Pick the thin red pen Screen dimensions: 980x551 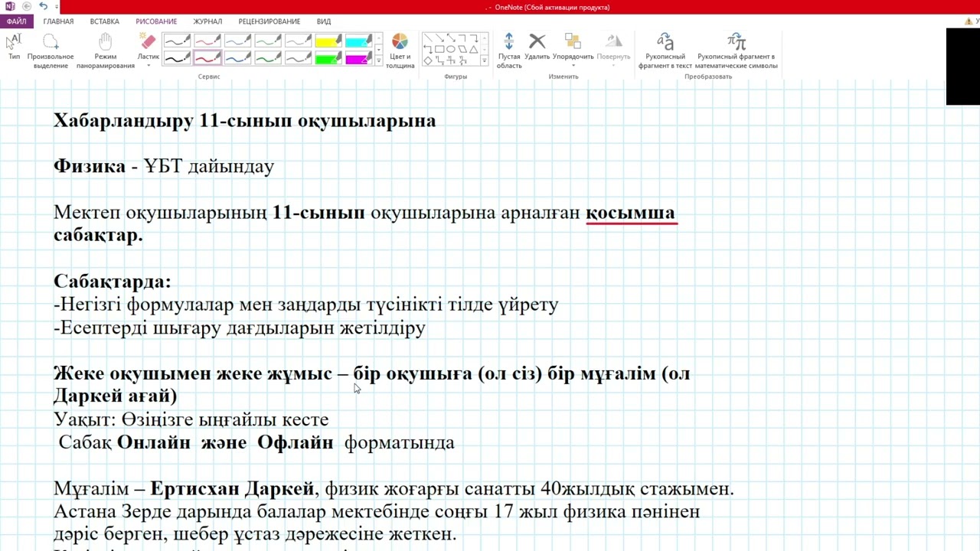click(x=207, y=41)
